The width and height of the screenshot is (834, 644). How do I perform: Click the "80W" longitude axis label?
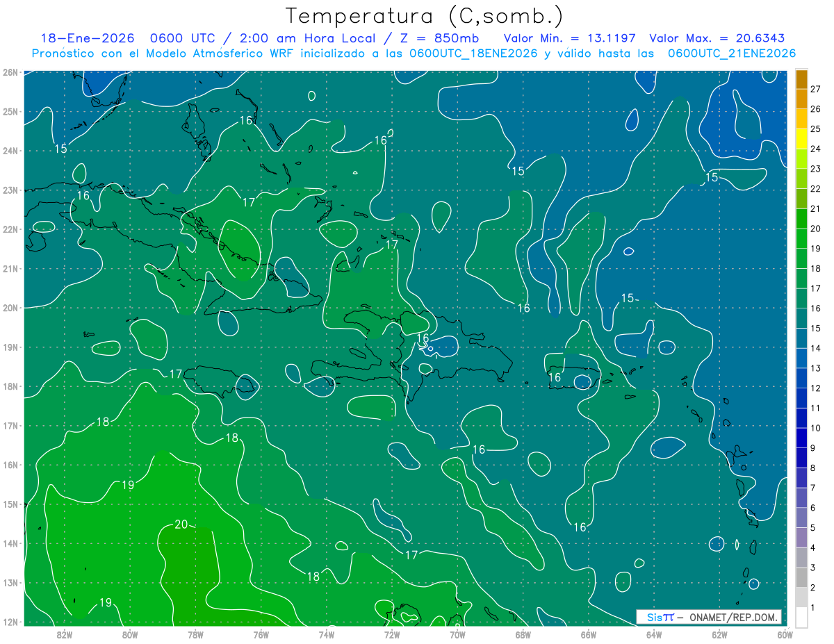coord(129,635)
